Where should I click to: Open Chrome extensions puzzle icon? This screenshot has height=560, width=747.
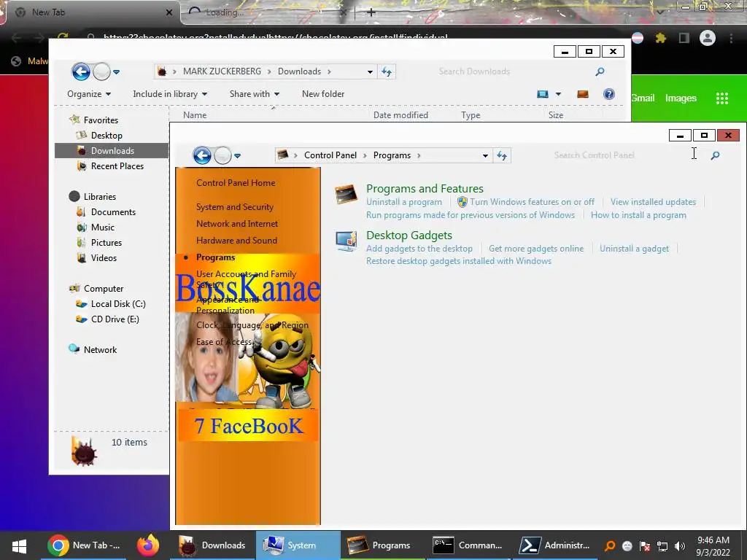pyautogui.click(x=660, y=38)
